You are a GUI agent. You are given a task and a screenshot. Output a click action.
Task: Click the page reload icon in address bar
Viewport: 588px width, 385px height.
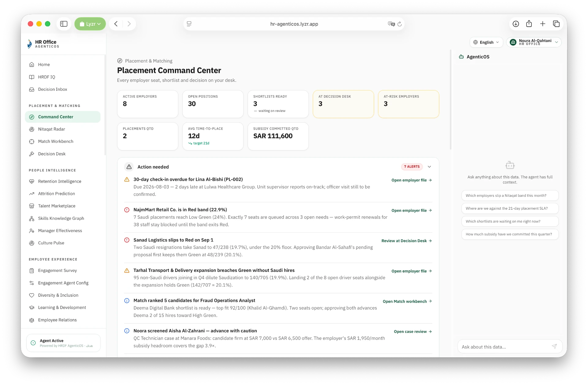coord(399,24)
